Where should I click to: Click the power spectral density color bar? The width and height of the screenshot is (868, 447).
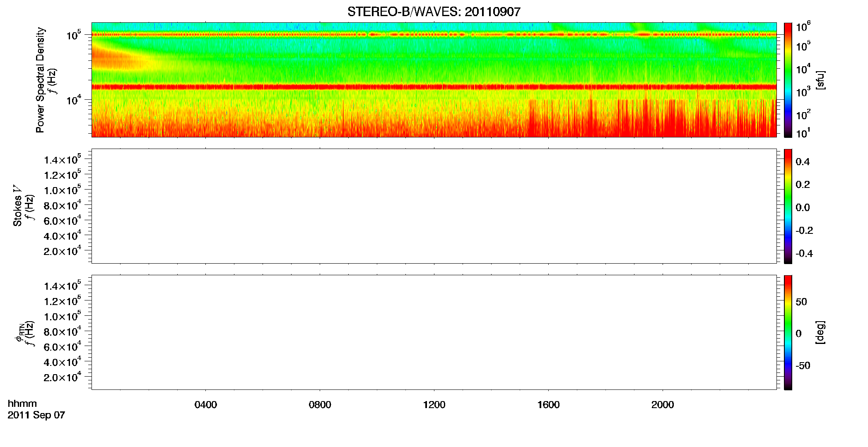[x=788, y=80]
